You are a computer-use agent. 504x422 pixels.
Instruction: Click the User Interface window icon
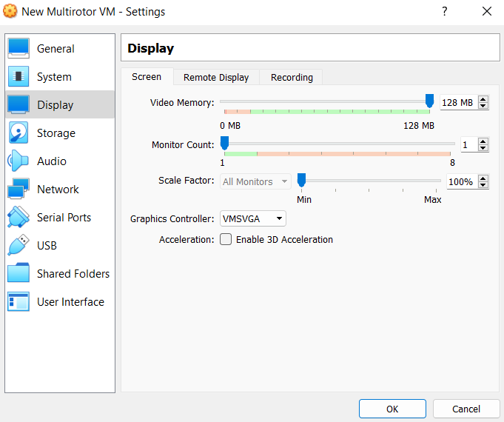19,301
